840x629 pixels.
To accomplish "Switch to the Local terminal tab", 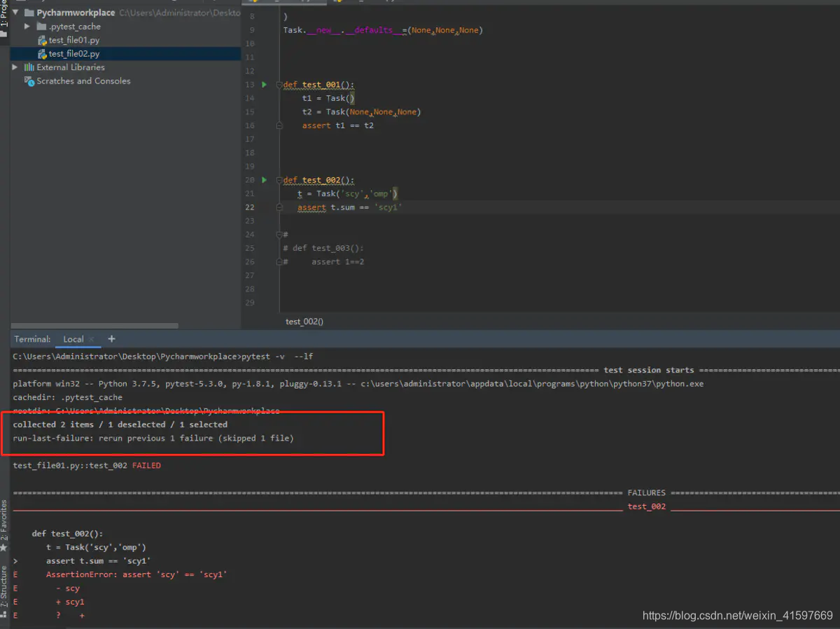I will coord(73,339).
